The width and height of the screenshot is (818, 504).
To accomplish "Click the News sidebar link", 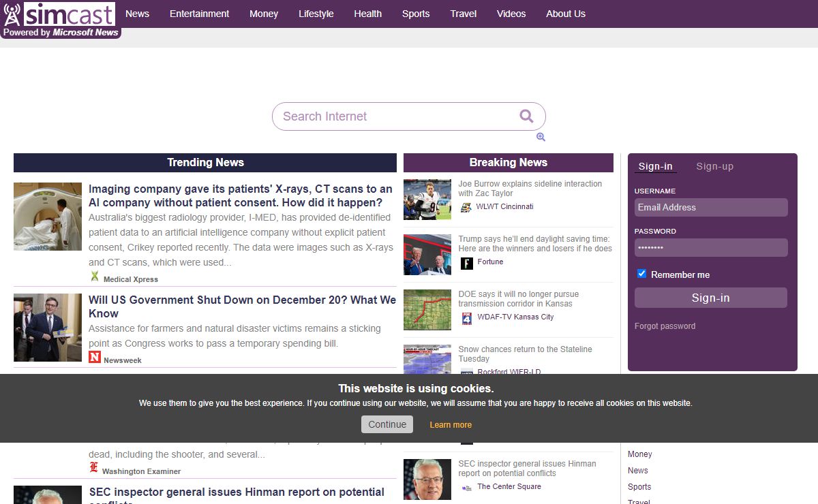I will point(638,471).
